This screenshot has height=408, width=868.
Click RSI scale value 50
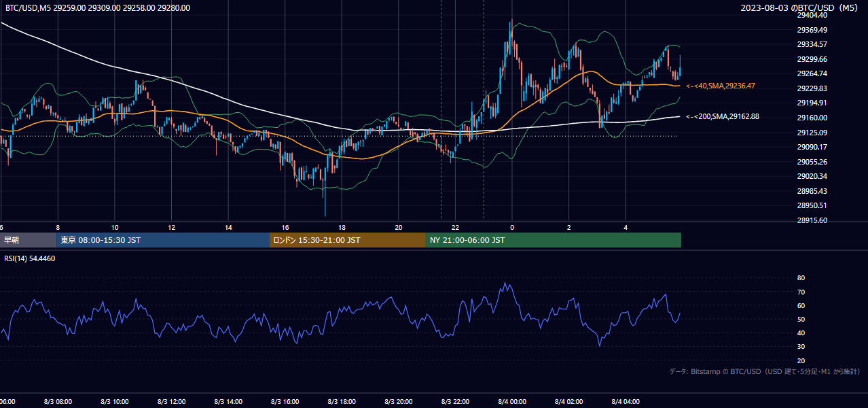click(x=801, y=319)
